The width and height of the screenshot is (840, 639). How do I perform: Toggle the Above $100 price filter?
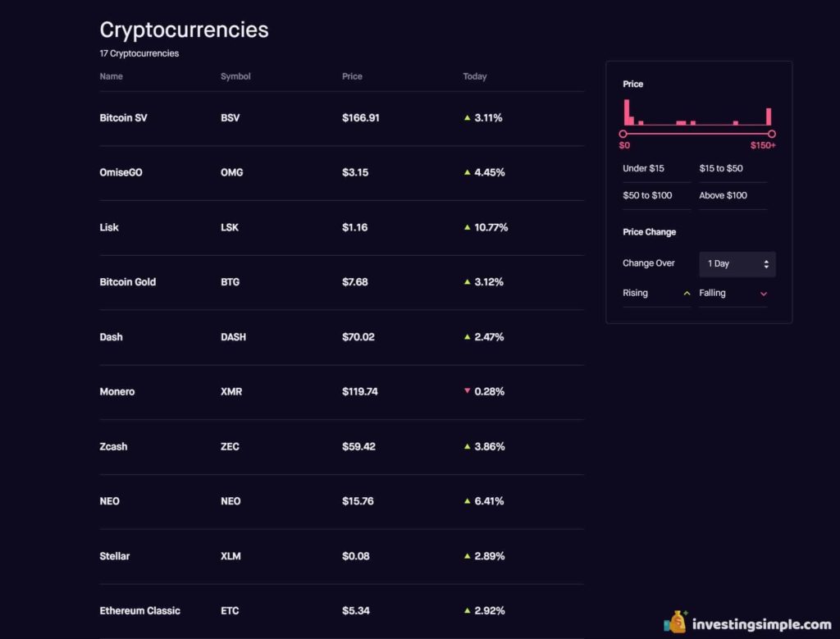click(733, 195)
